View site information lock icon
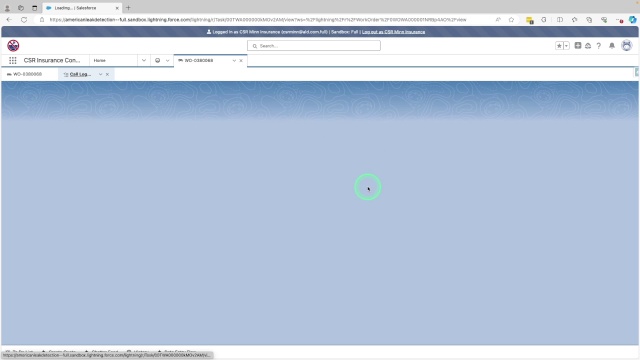Viewport: 640px width, 360px height. point(42,20)
